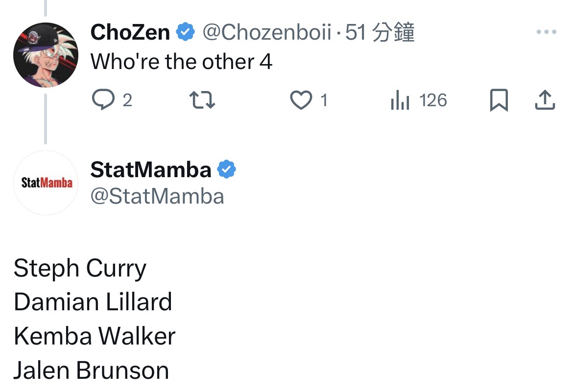Open StatMamba's profile logo avatar
The width and height of the screenshot is (573, 392).
click(47, 183)
